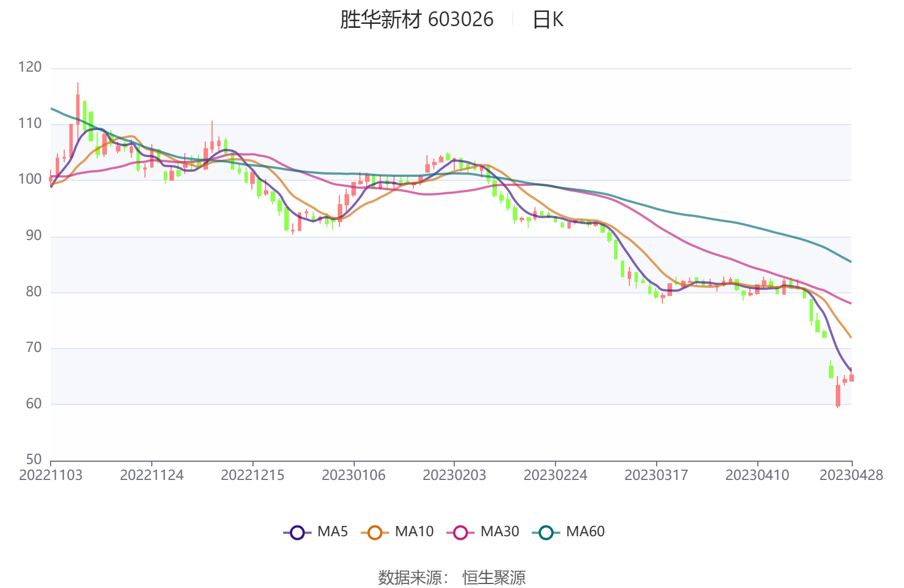Click the x-axis date label 20230203
Image resolution: width=904 pixels, height=588 pixels.
pyautogui.click(x=454, y=475)
